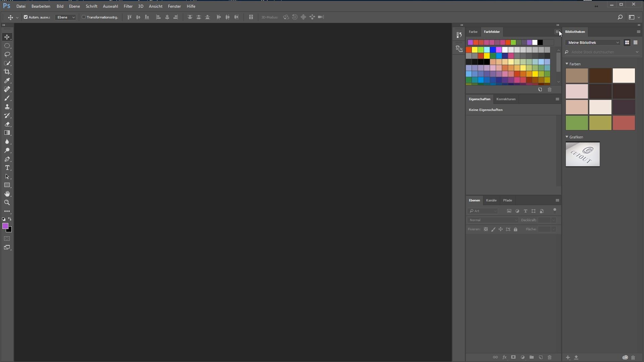Select the History Brush tool
The width and height of the screenshot is (644, 362).
click(x=7, y=116)
